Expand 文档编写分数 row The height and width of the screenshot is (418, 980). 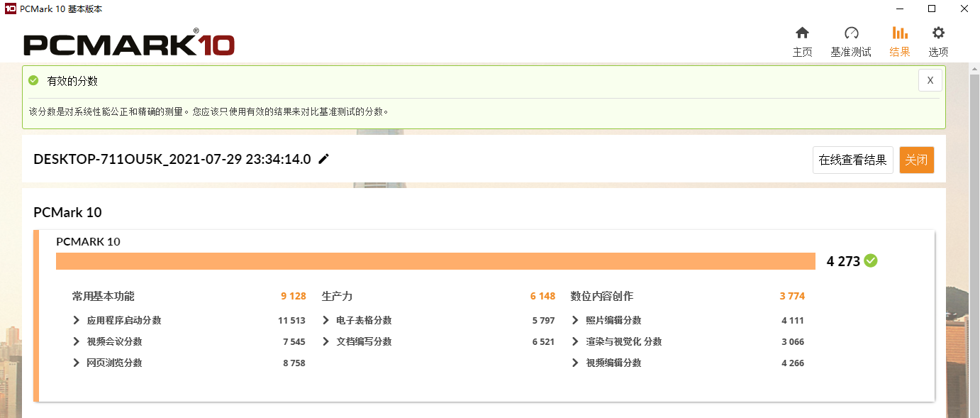(x=325, y=342)
